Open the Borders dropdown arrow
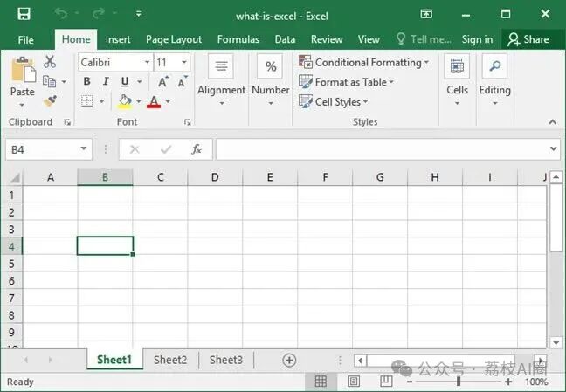The height and width of the screenshot is (392, 566). (x=102, y=102)
